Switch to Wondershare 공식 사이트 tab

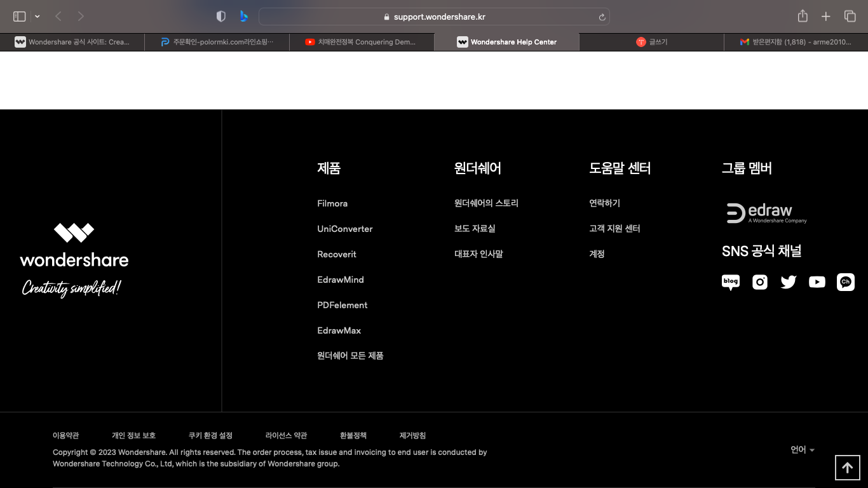click(72, 42)
